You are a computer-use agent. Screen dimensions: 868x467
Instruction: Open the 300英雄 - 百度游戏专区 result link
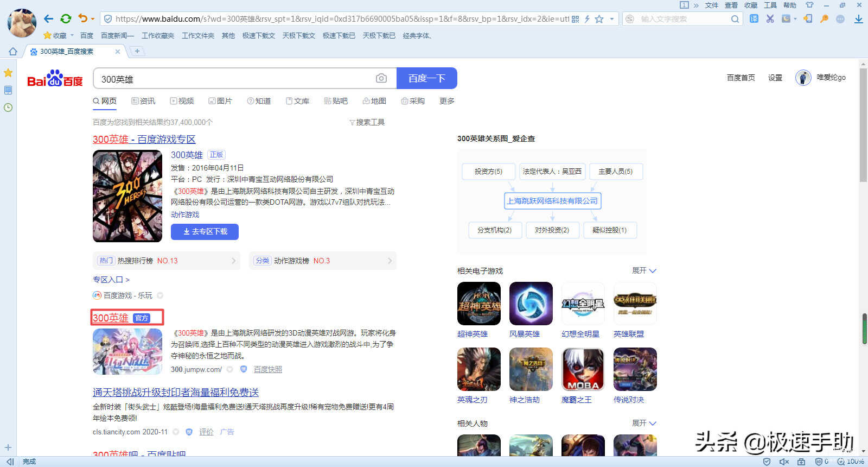pyautogui.click(x=144, y=140)
